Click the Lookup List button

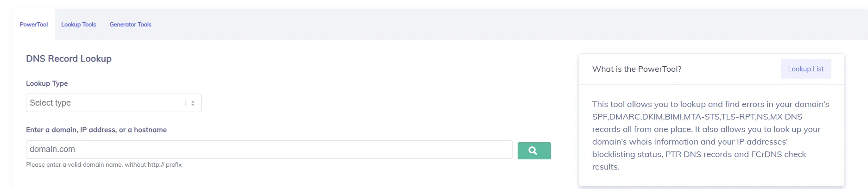[805, 69]
